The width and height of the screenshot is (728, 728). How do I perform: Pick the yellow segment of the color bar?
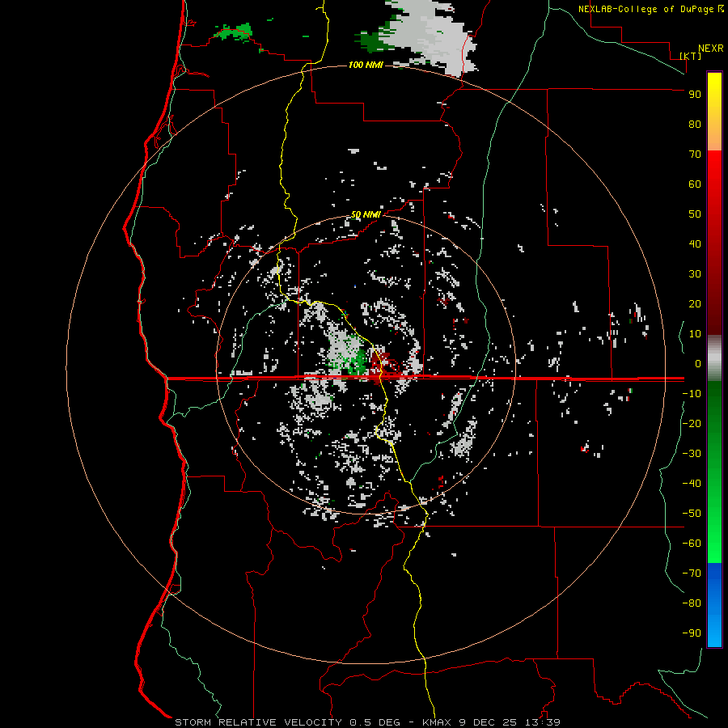tap(714, 112)
